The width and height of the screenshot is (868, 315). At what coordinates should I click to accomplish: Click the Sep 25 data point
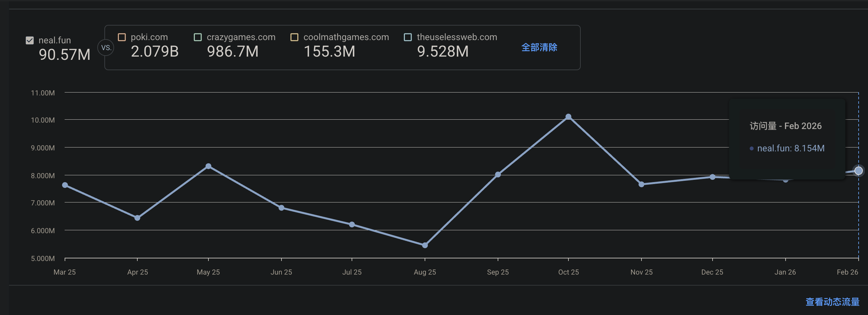coord(498,174)
